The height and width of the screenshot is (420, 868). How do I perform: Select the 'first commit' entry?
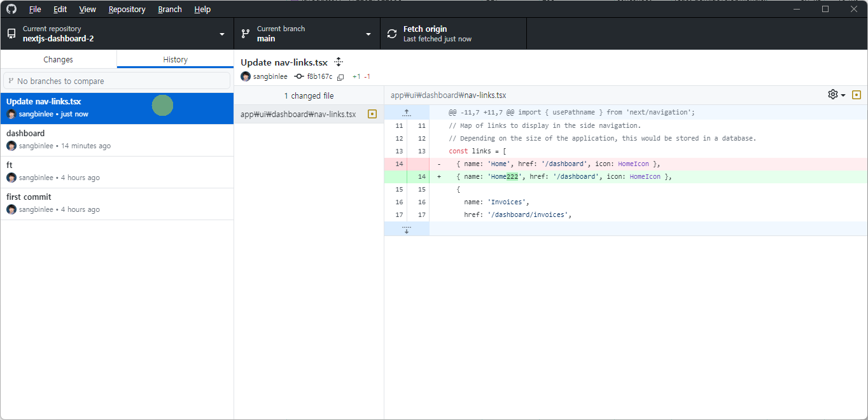[x=117, y=204]
